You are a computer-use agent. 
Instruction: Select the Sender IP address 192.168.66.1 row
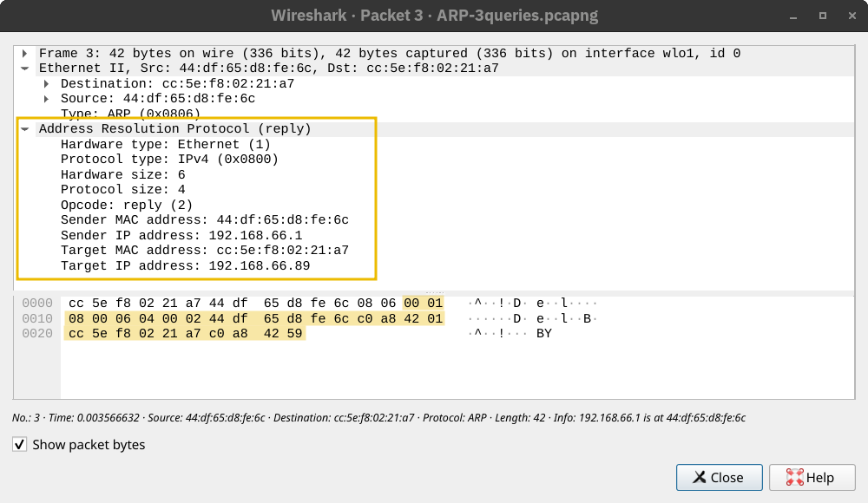point(181,235)
